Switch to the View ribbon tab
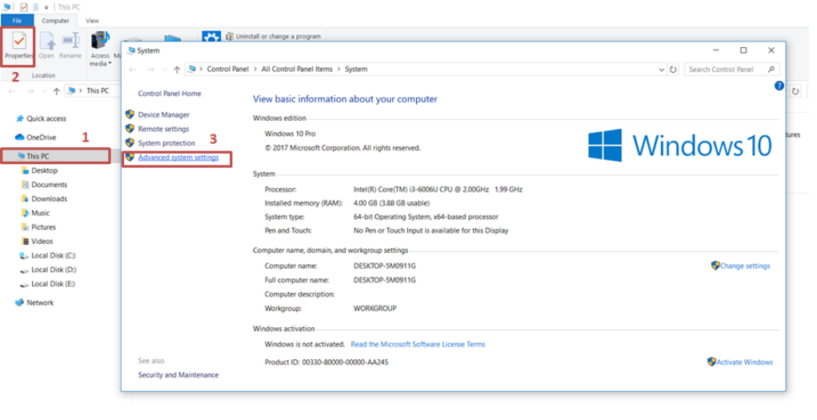 (92, 20)
